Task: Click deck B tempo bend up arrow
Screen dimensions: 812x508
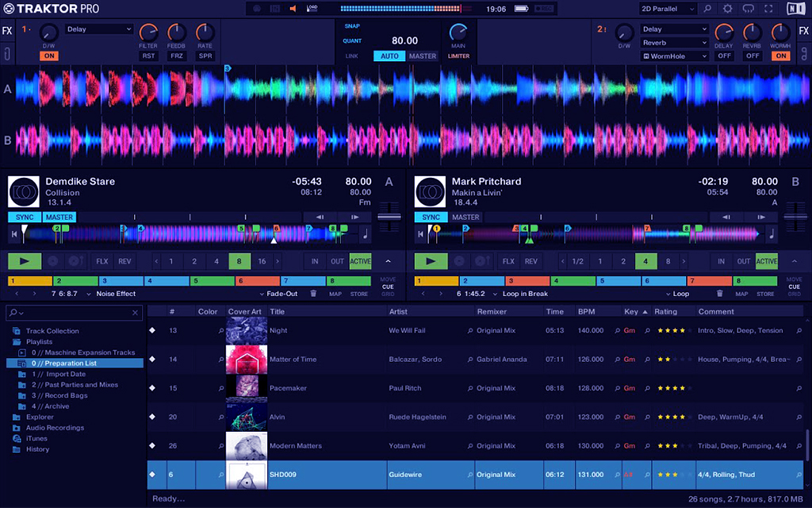Action: tap(760, 217)
